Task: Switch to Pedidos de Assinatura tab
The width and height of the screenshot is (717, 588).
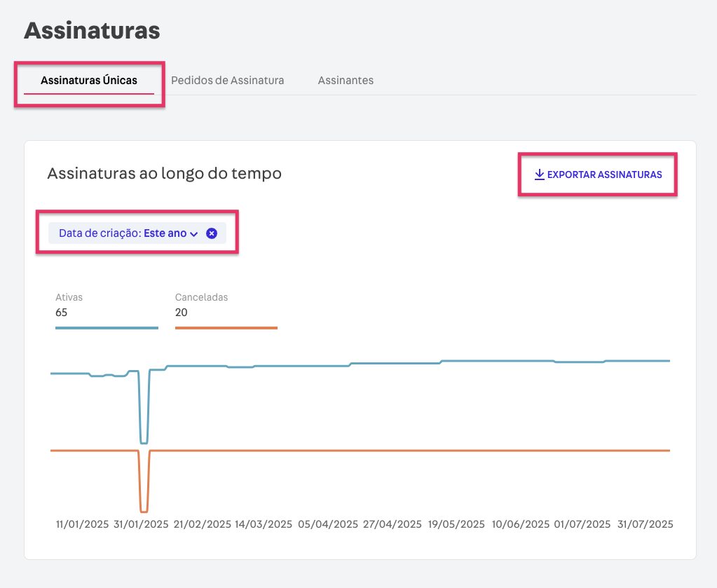Action: pyautogui.click(x=227, y=80)
